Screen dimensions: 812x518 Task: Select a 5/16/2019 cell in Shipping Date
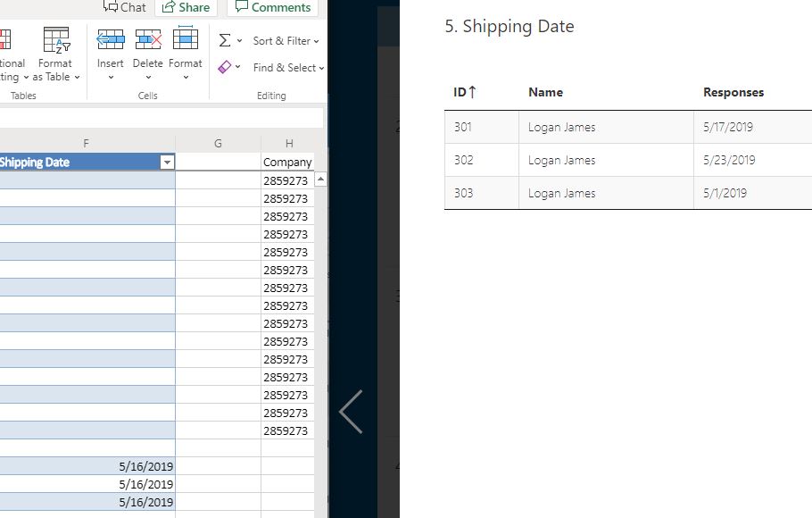pos(143,465)
